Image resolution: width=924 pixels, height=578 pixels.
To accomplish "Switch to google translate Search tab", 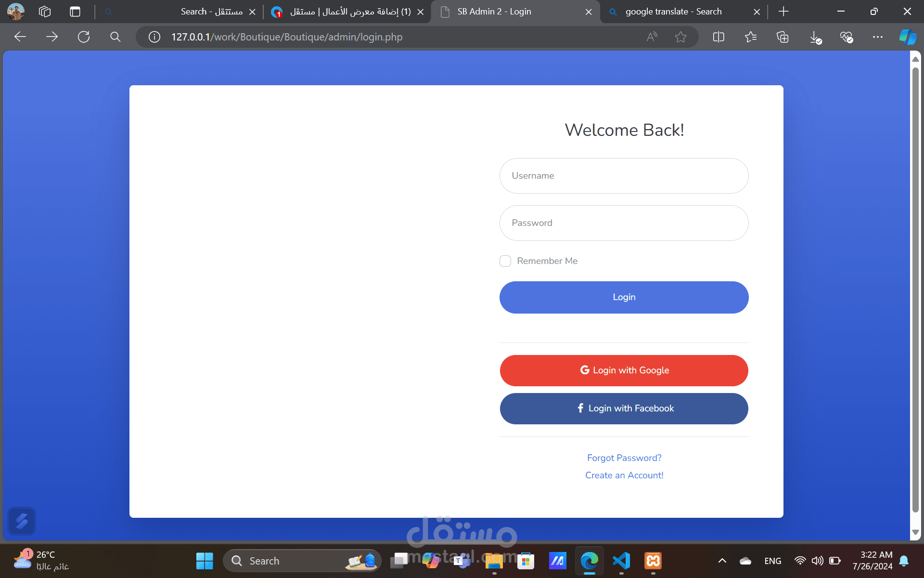I will coord(673,12).
